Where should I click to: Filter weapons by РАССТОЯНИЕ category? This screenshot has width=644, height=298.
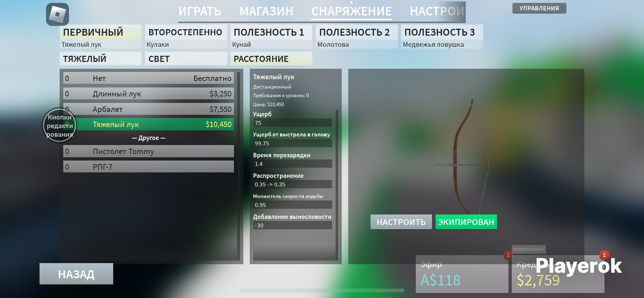[x=271, y=59]
